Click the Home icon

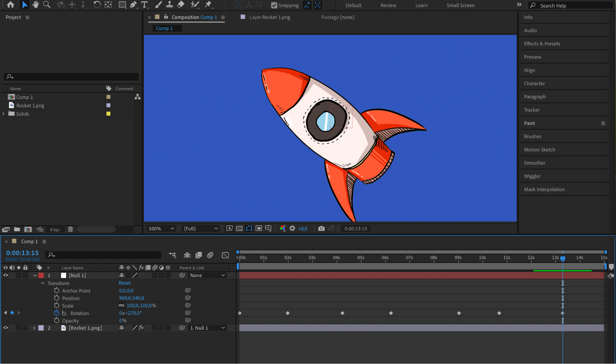(x=10, y=5)
